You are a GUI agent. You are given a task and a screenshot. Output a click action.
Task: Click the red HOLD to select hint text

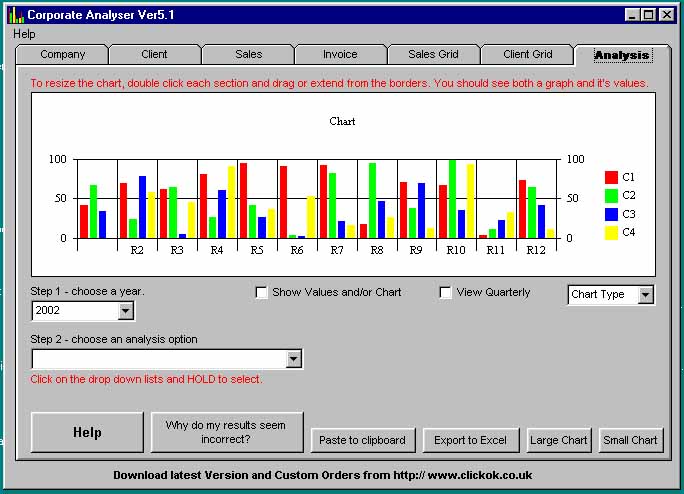pyautogui.click(x=146, y=379)
